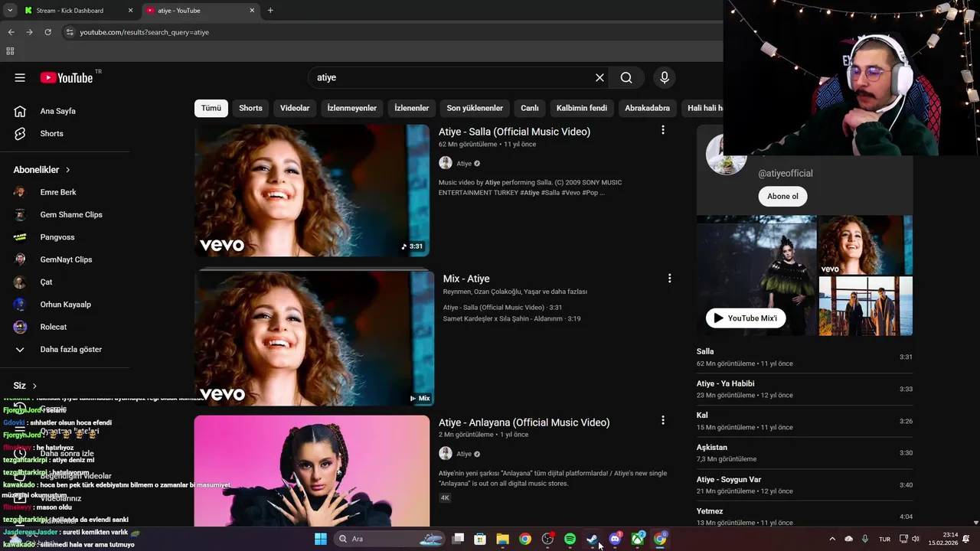
Task: Play Atiye - Soygun Var in side panel
Action: click(x=805, y=485)
